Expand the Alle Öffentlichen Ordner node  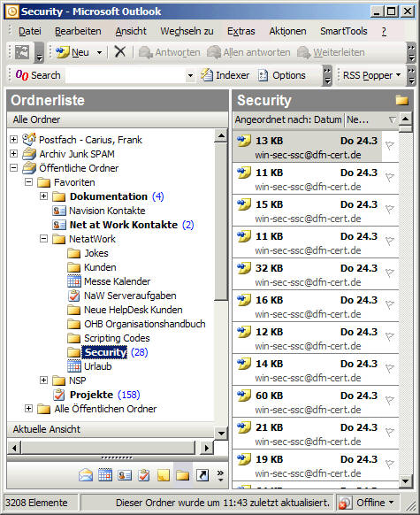coord(28,409)
